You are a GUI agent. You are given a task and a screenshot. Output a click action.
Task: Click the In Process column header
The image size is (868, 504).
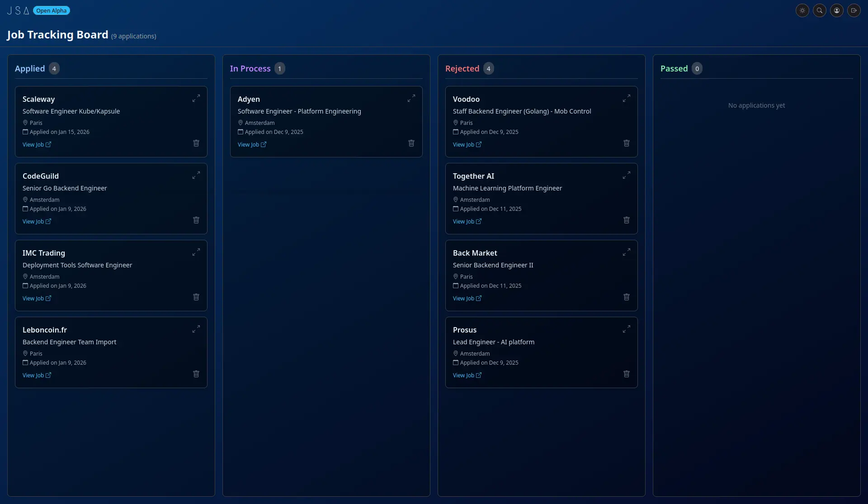pyautogui.click(x=250, y=68)
